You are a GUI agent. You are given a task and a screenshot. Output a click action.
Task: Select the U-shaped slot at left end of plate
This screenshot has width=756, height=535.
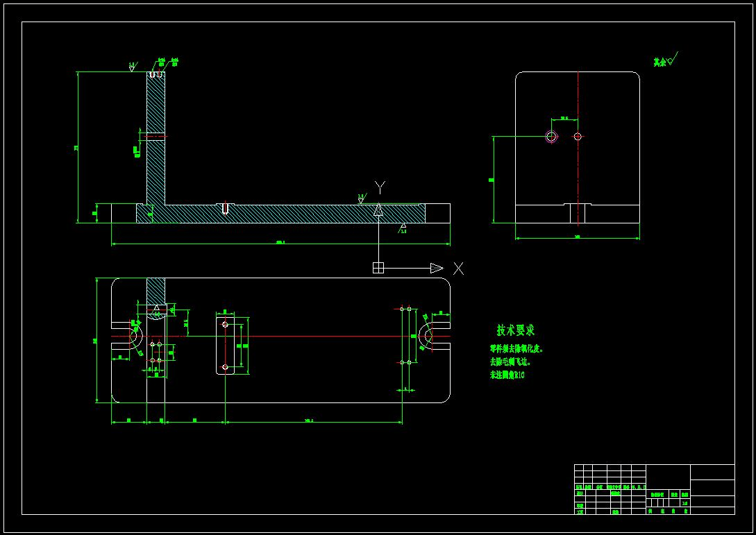click(127, 336)
